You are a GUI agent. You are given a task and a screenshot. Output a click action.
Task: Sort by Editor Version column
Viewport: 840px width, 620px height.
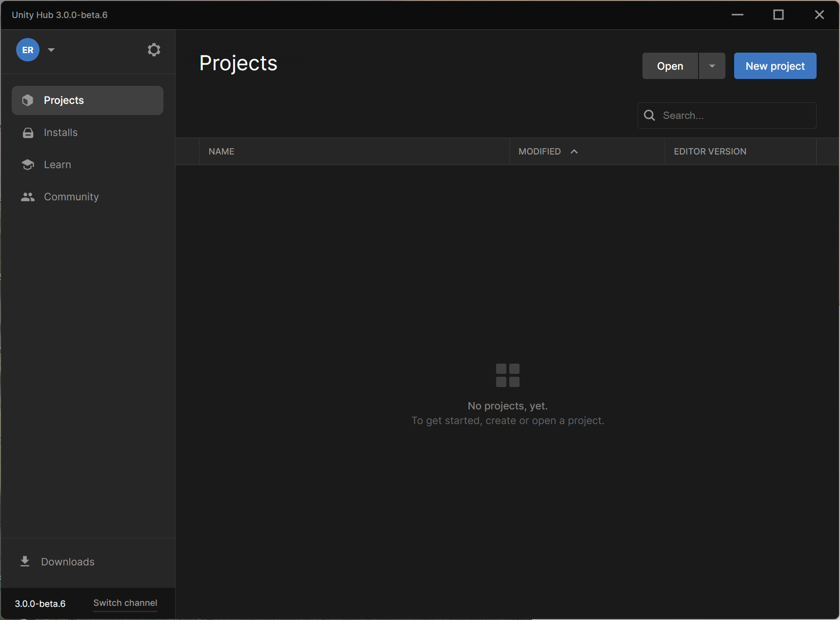[710, 151]
